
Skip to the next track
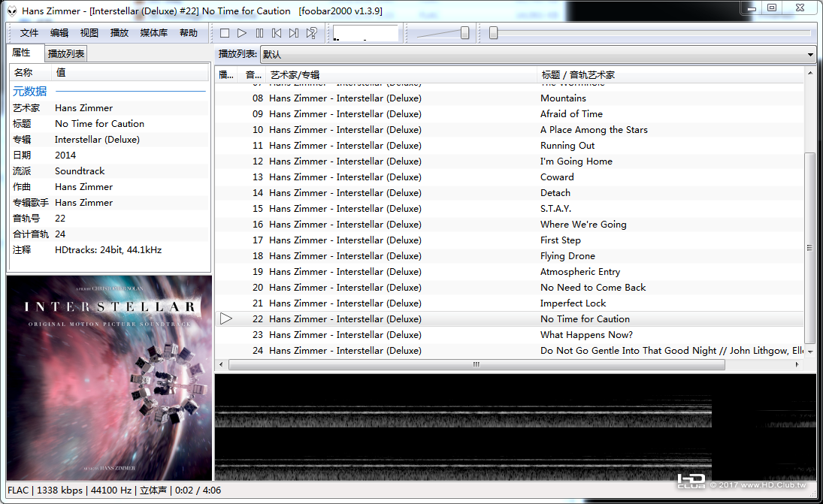pyautogui.click(x=294, y=33)
